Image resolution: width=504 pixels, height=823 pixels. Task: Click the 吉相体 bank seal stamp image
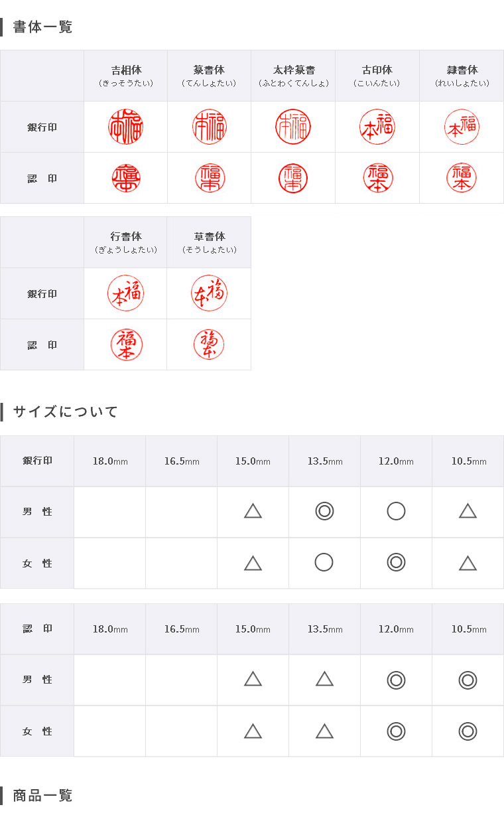tap(125, 127)
